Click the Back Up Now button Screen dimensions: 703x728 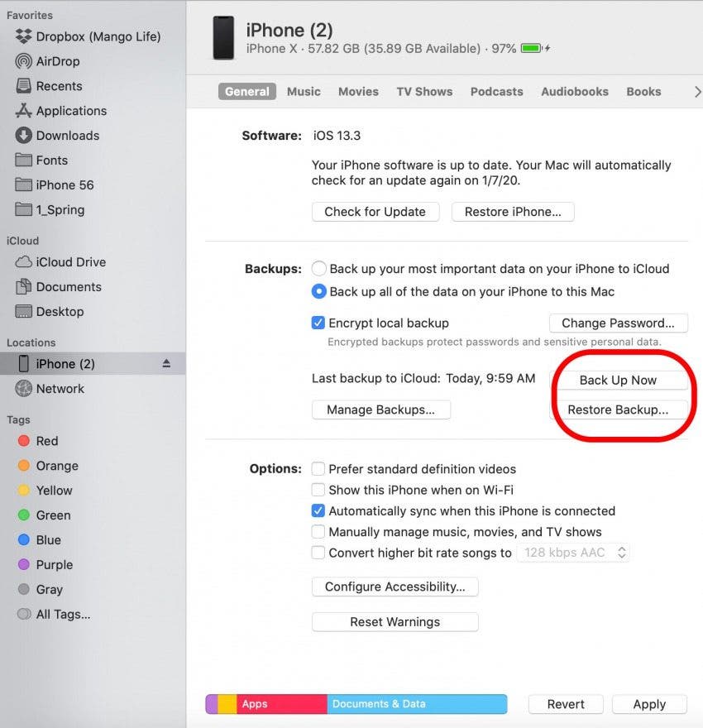(618, 381)
